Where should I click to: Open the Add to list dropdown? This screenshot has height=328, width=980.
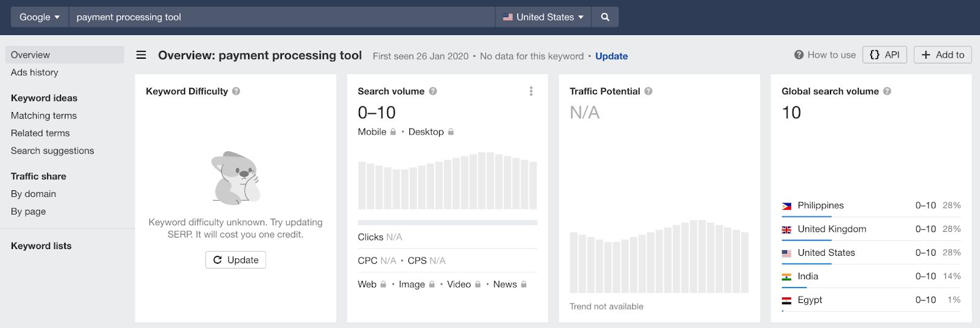(x=943, y=55)
